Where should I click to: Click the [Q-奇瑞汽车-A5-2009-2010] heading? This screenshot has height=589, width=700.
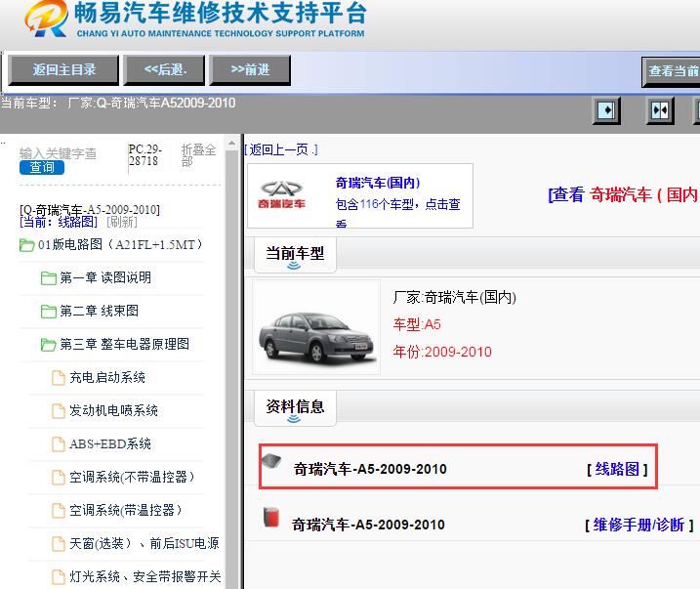(90, 210)
